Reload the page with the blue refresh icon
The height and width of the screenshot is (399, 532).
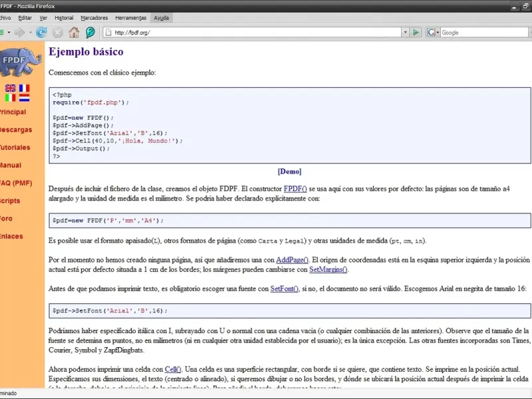pyautogui.click(x=41, y=32)
